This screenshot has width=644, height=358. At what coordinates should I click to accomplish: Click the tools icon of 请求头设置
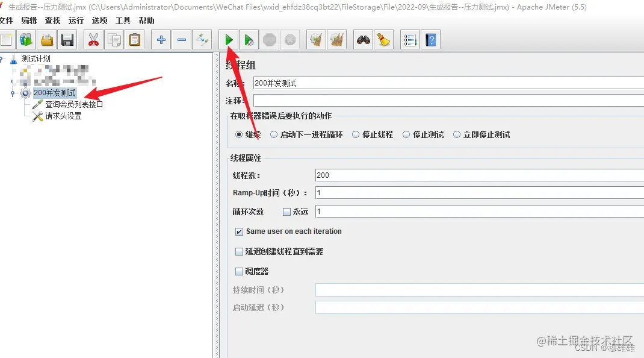tap(38, 116)
